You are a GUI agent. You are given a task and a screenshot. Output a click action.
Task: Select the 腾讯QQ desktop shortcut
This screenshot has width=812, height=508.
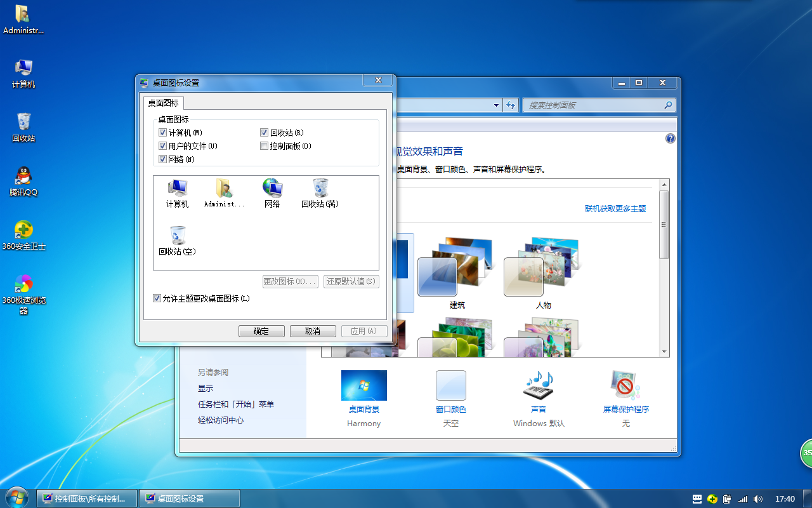(x=23, y=181)
